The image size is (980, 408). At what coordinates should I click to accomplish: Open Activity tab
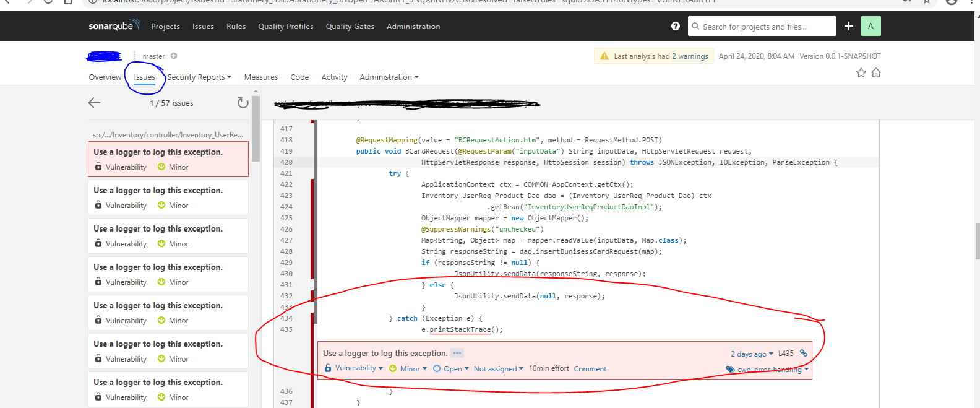pyautogui.click(x=334, y=77)
